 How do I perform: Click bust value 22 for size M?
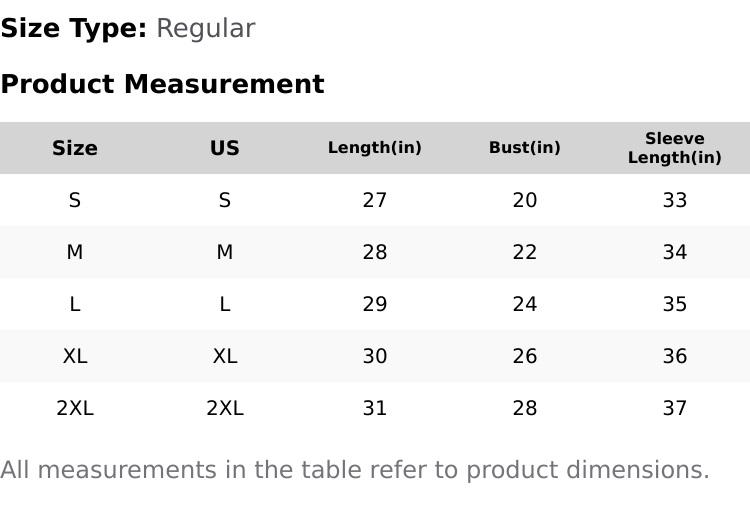[525, 252]
